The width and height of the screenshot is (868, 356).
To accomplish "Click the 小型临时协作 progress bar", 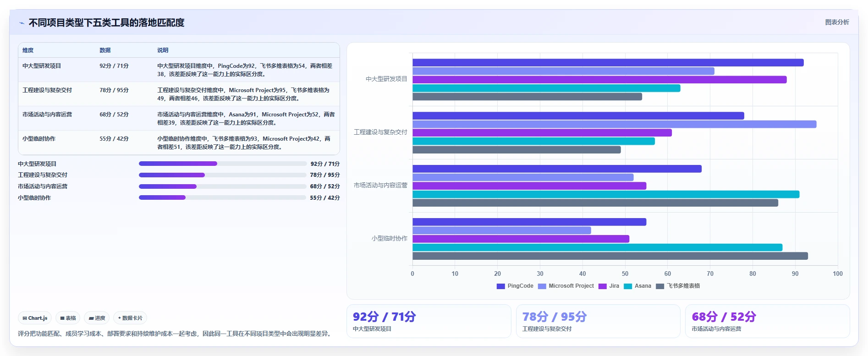I will pyautogui.click(x=223, y=198).
